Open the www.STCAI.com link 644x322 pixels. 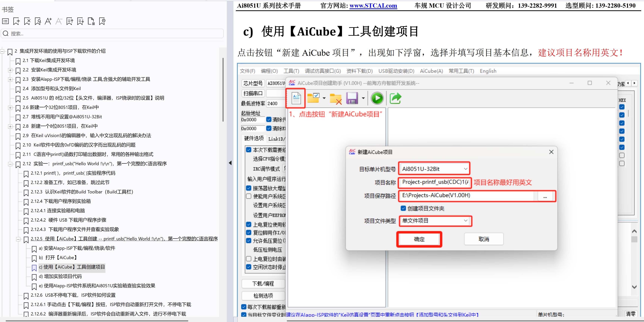click(x=373, y=5)
